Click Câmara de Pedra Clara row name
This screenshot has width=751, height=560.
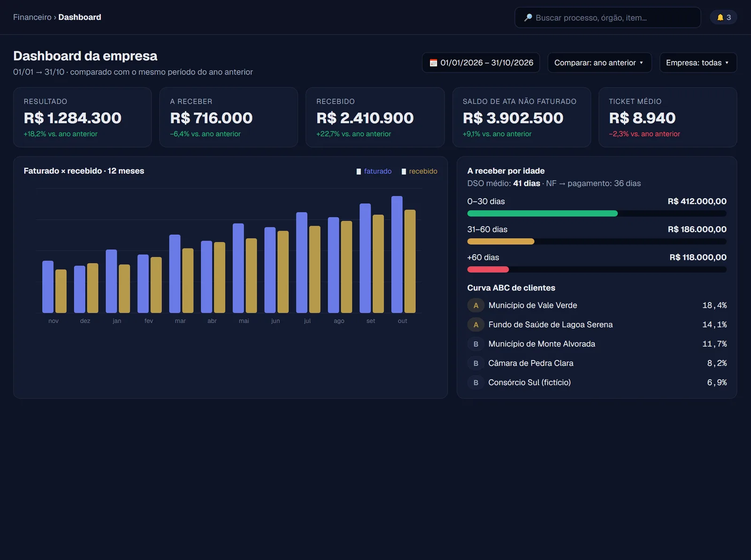[x=531, y=363]
